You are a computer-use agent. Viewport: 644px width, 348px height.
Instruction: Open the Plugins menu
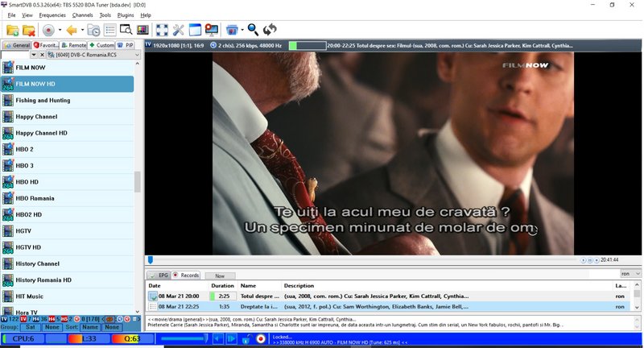pyautogui.click(x=126, y=15)
